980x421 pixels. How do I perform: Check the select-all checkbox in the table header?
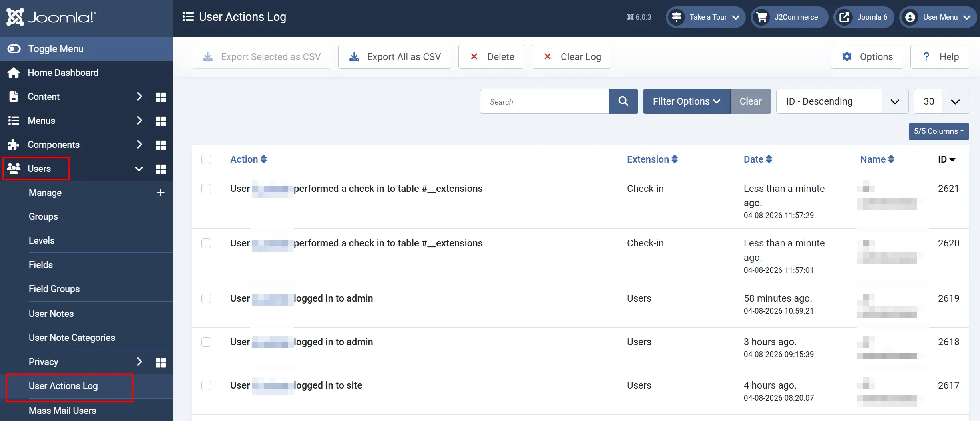206,159
